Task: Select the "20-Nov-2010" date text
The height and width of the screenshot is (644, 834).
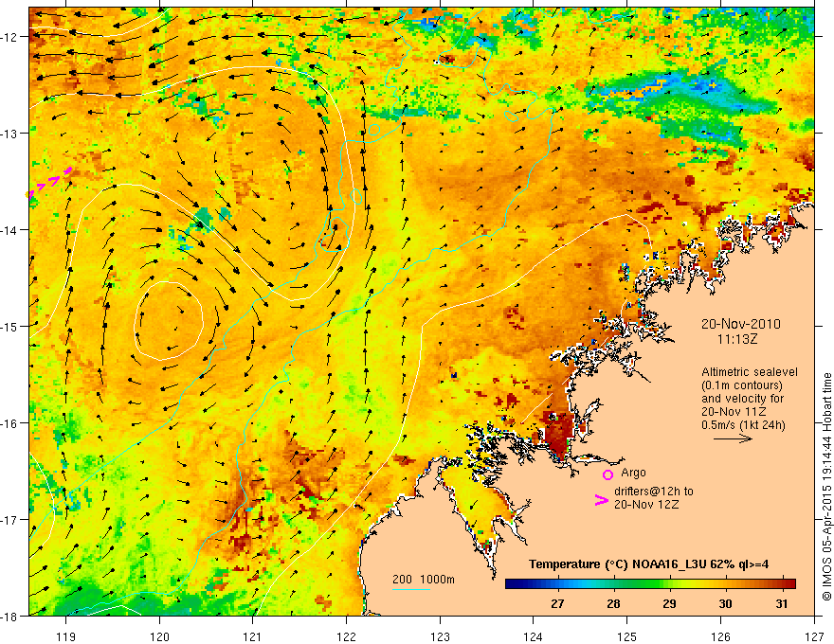Action: [x=741, y=324]
